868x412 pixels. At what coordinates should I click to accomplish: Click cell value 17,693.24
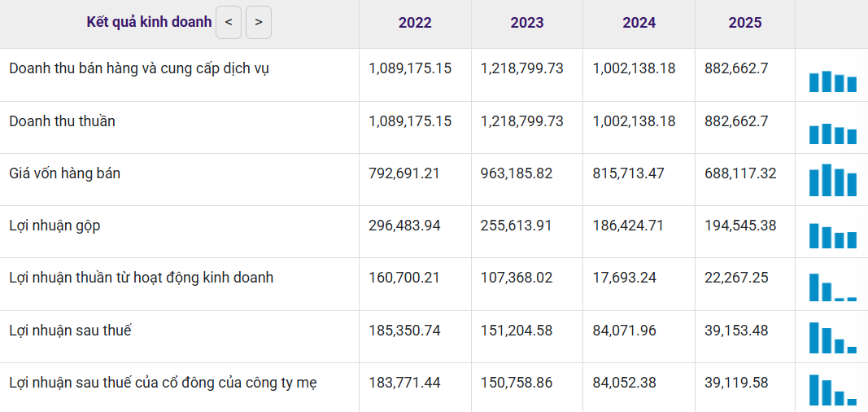(625, 278)
